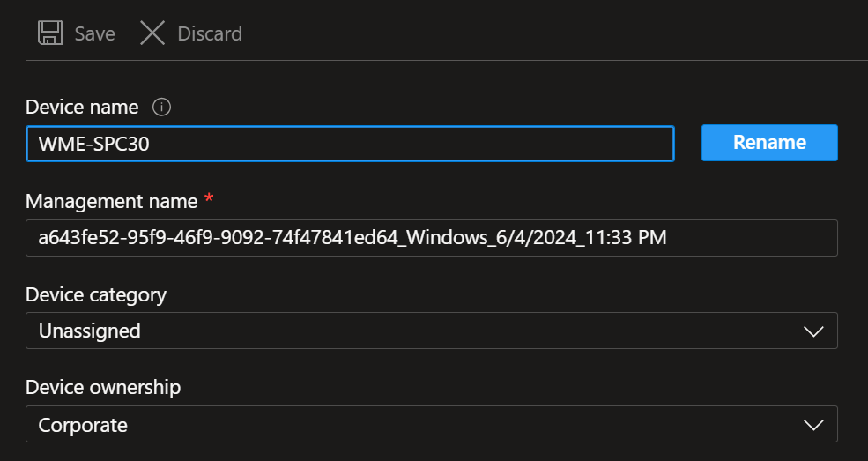Select the Unassigned value text
This screenshot has width=868, height=461.
90,331
